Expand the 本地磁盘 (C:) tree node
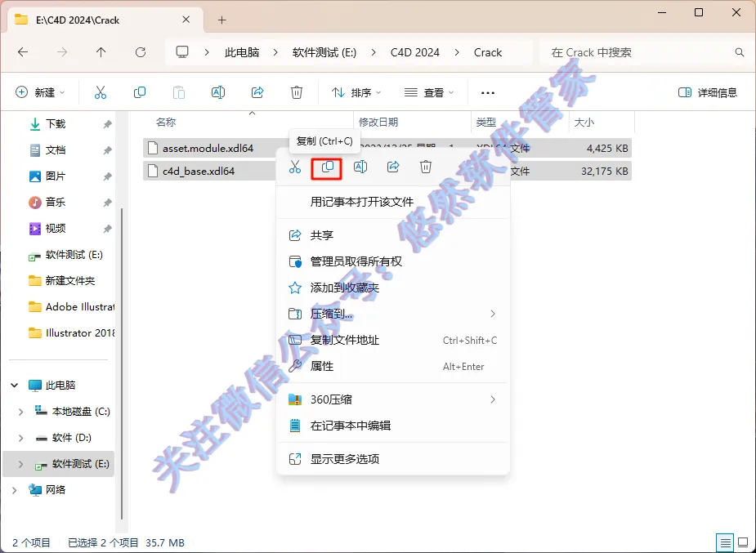The width and height of the screenshot is (756, 553). point(20,412)
